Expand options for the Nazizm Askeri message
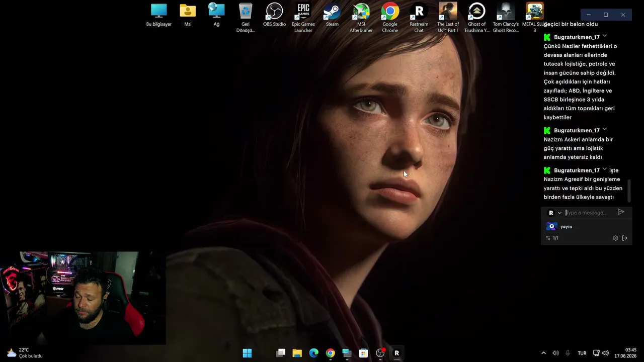Viewport: 644px width, 362px height. click(605, 130)
